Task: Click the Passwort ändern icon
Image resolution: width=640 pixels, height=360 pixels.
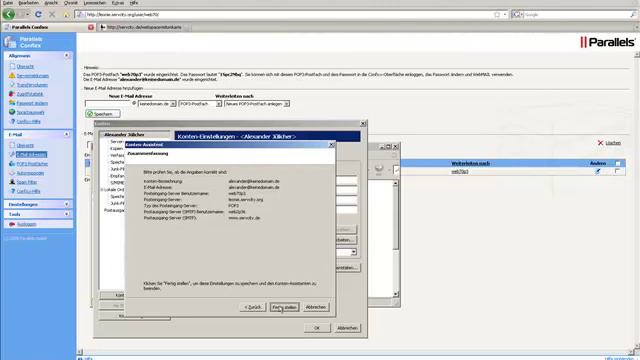Action: (12, 103)
